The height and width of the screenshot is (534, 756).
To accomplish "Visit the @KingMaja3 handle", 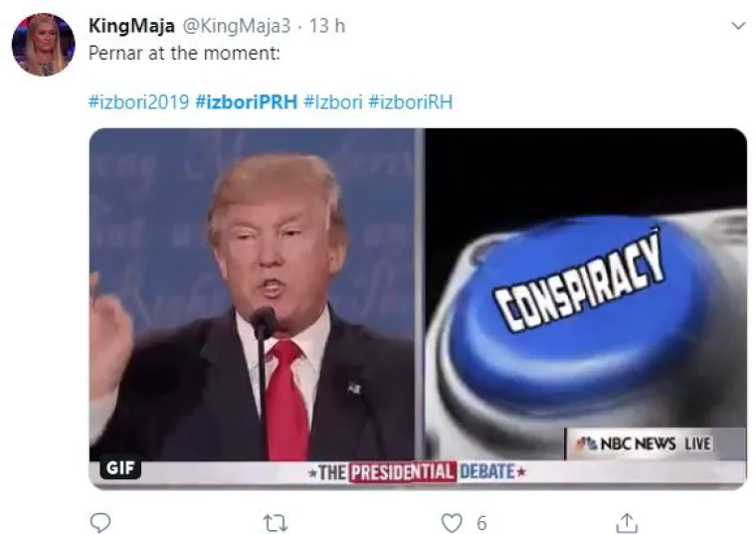I will click(x=236, y=26).
